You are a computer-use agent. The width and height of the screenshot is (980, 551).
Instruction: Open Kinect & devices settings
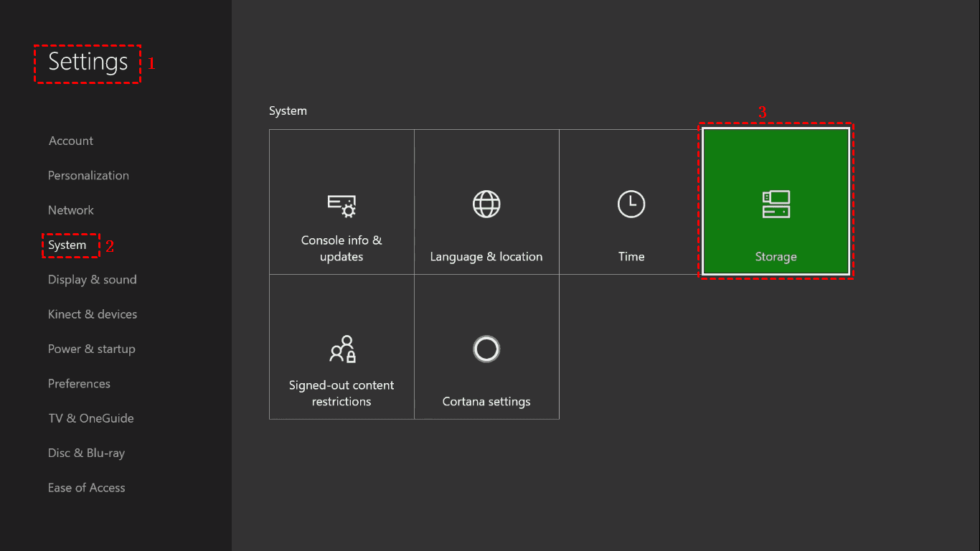point(93,314)
